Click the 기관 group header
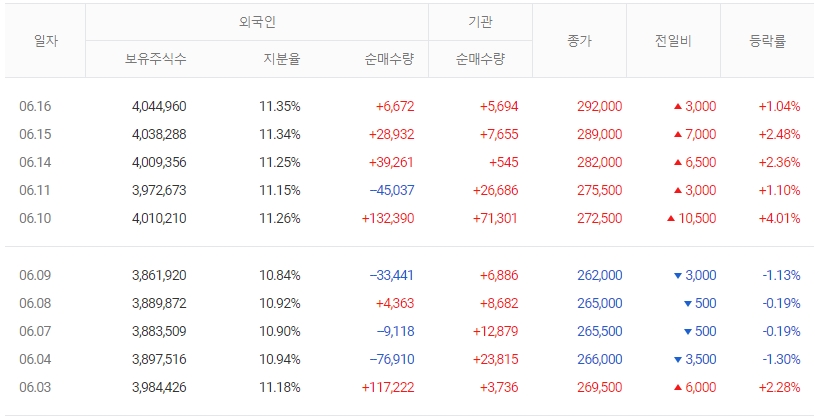This screenshot has width=815, height=419. click(x=480, y=22)
